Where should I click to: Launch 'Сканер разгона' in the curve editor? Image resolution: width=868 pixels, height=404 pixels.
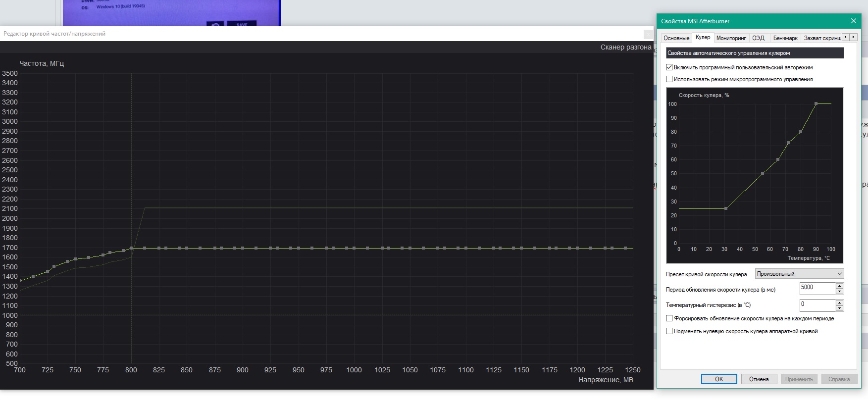coord(626,48)
